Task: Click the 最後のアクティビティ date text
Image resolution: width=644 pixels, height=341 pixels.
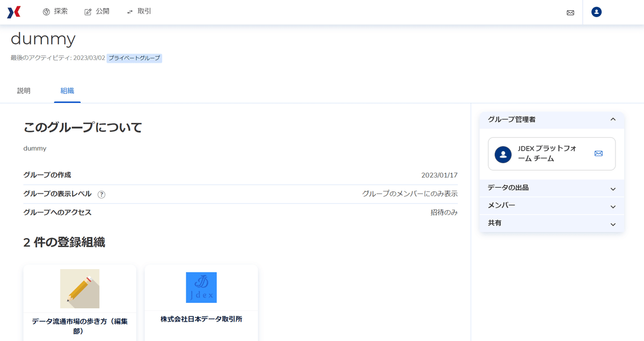Action: (x=58, y=58)
